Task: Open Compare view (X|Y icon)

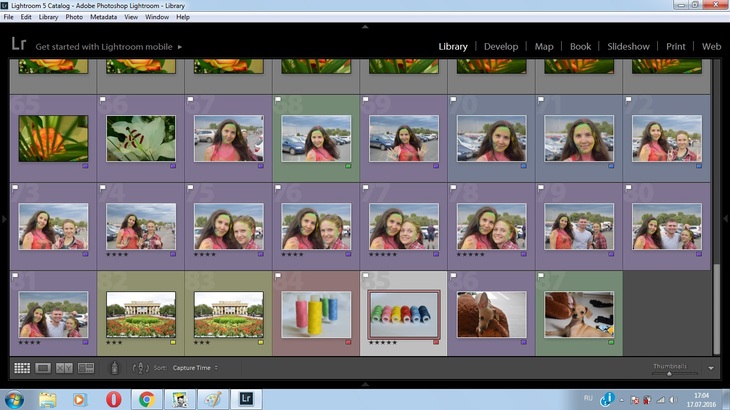Action: pyautogui.click(x=64, y=368)
